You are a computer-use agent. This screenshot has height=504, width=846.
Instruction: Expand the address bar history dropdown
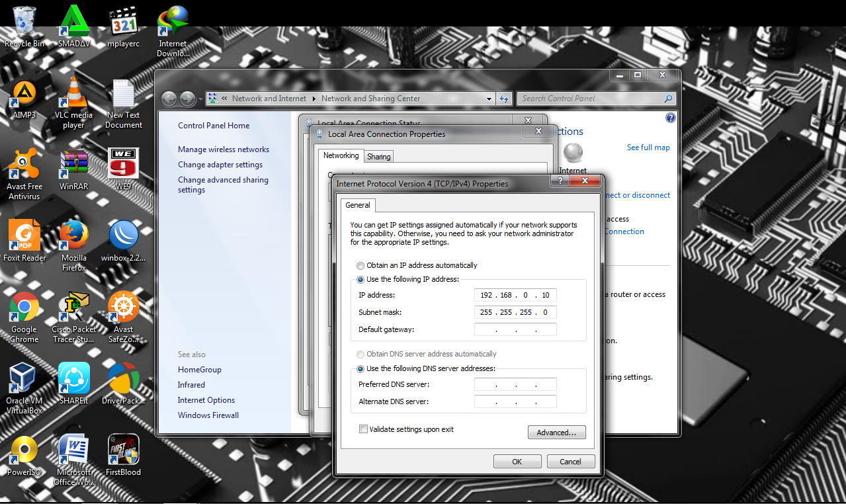(x=489, y=99)
